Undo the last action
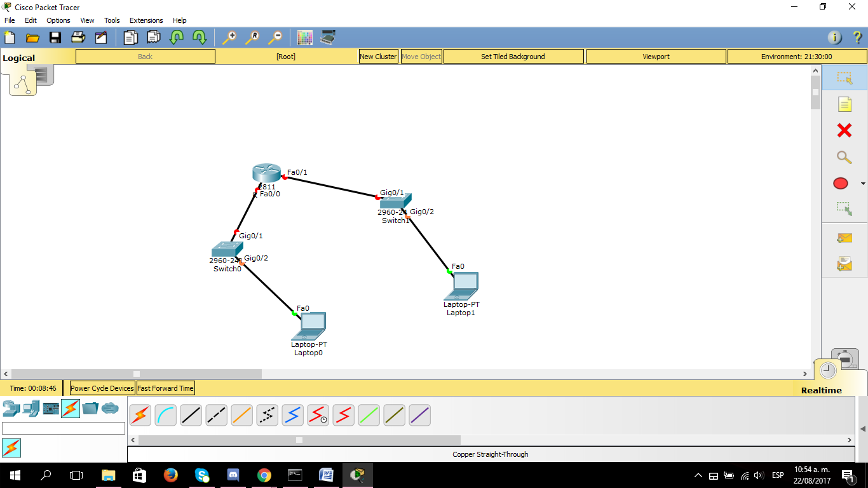The height and width of the screenshot is (488, 868). [176, 37]
